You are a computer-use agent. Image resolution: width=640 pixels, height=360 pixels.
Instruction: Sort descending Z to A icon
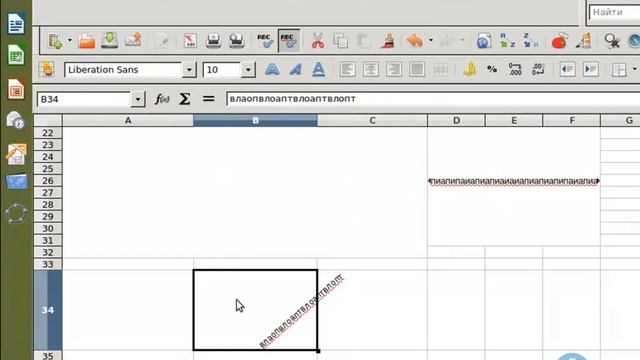coord(531,41)
